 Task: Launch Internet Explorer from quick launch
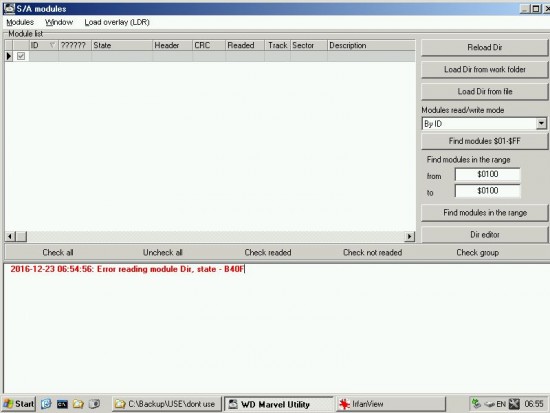click(x=46, y=404)
